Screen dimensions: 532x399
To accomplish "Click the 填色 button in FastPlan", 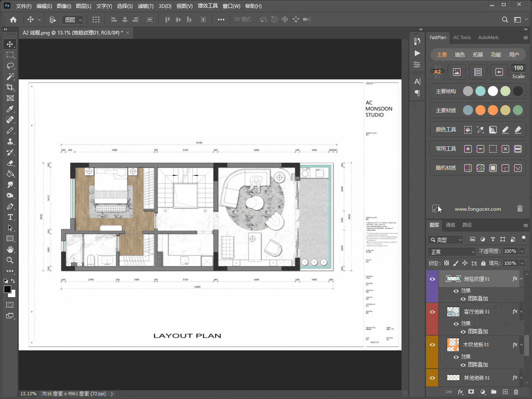I will tap(460, 54).
